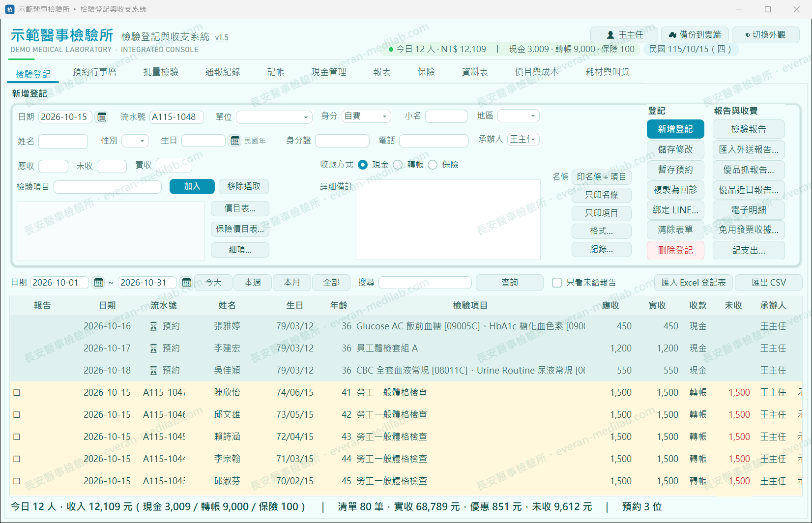Tick report checkbox for 邱文雄 row
The width and height of the screenshot is (812, 523).
coord(17,415)
